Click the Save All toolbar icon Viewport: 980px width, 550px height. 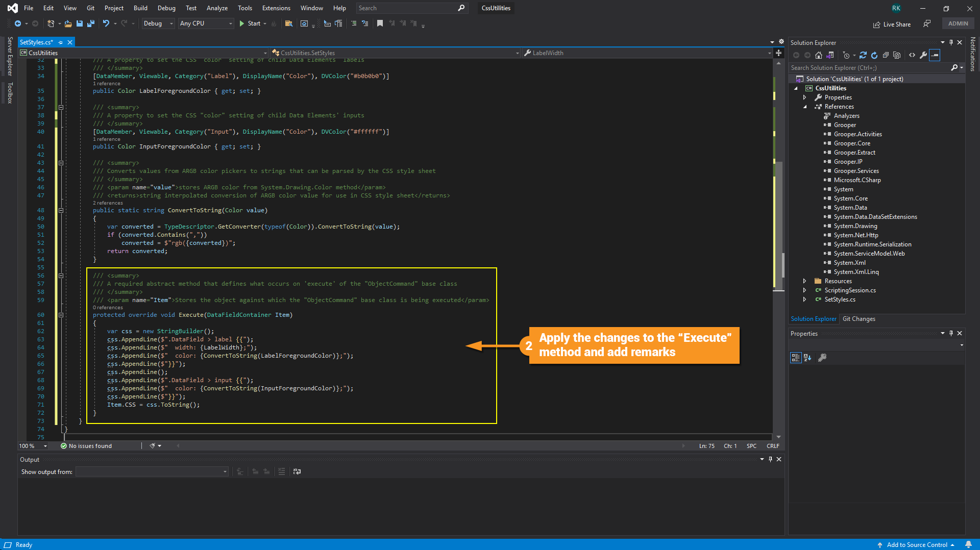(x=91, y=23)
